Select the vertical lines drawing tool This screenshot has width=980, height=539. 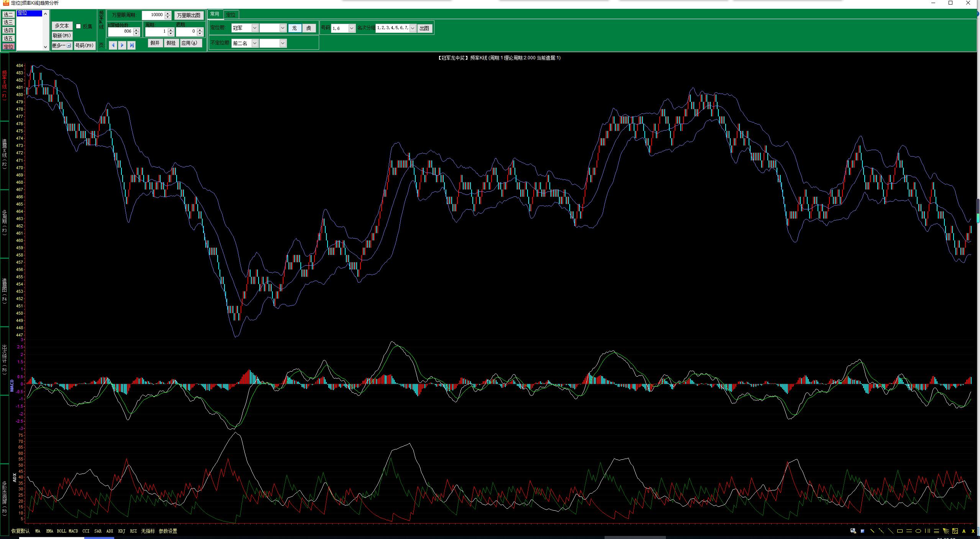[928, 531]
